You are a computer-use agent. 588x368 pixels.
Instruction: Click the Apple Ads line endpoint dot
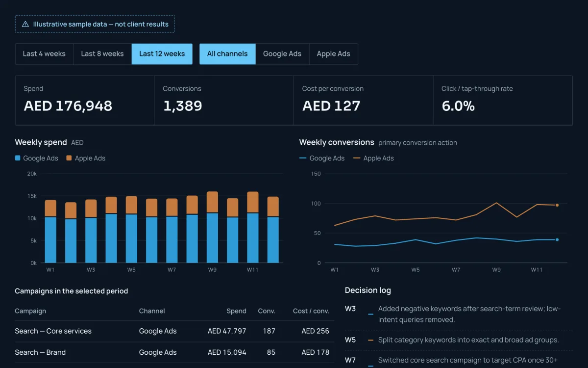pyautogui.click(x=557, y=205)
